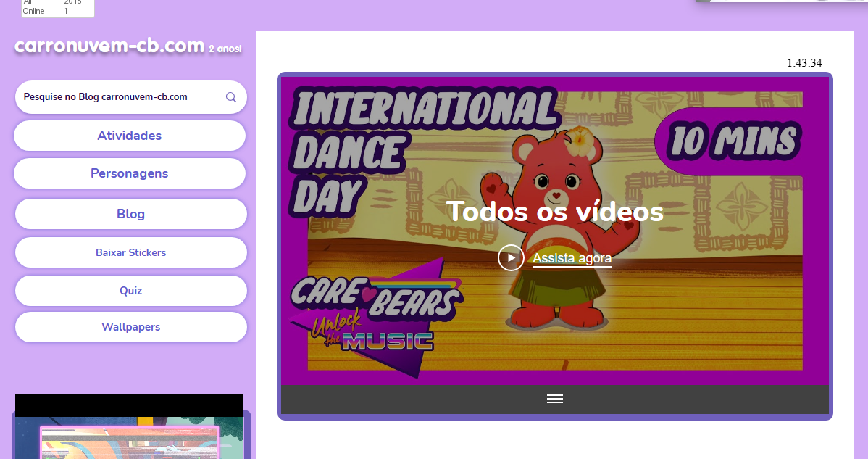Screen dimensions: 868x459
Task: Open the Wallpapers page
Action: pyautogui.click(x=130, y=327)
